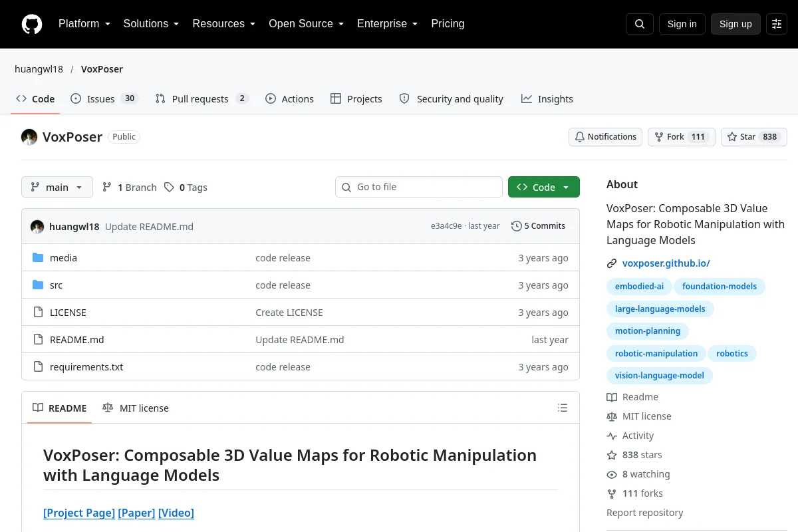Click the commit author avatar thumbnail
Image resolution: width=798 pixels, height=532 pixels.
pyautogui.click(x=37, y=226)
